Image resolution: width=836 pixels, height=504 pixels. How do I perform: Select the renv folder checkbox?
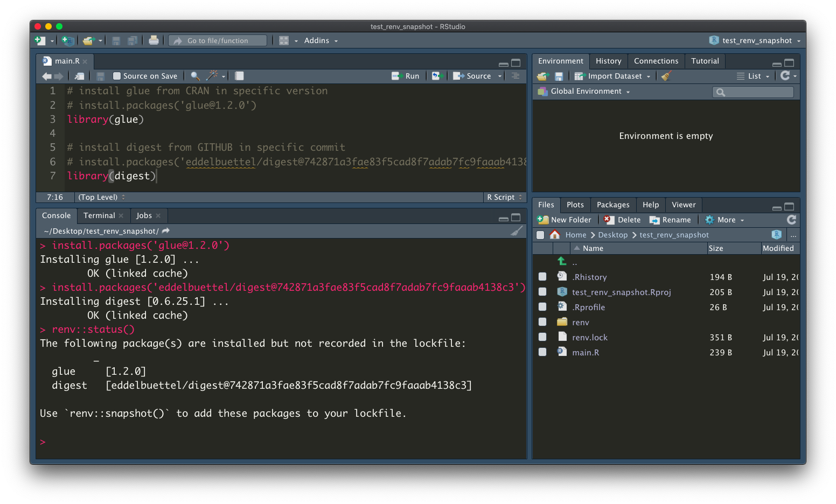(542, 322)
